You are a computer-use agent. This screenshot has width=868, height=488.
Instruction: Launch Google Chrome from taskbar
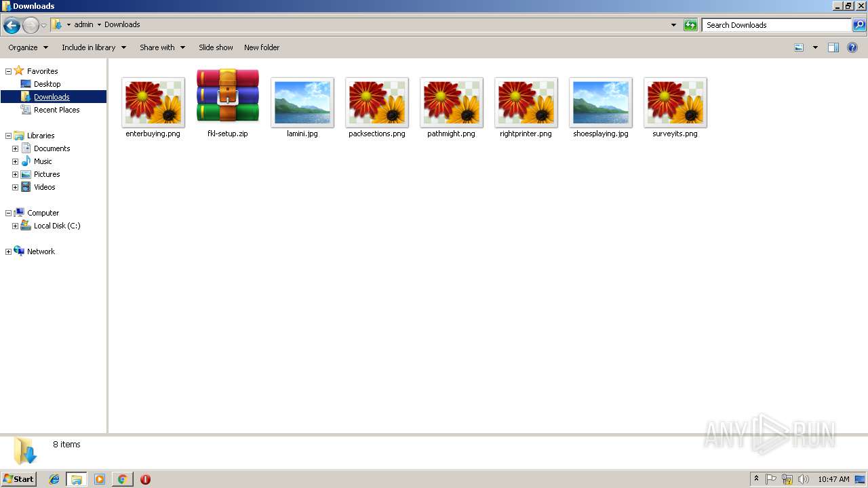coord(122,479)
